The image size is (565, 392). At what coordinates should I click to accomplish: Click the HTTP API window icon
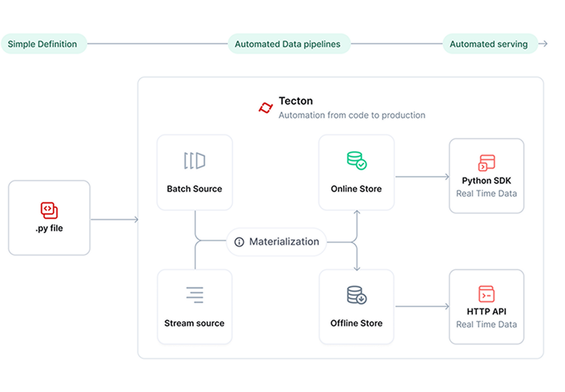486,294
